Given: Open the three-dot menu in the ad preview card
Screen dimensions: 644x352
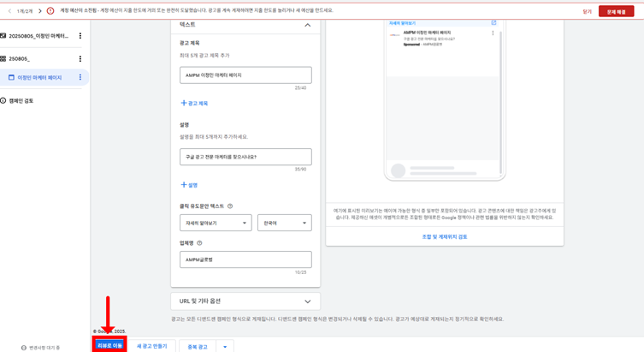Looking at the screenshot, I should pyautogui.click(x=493, y=33).
